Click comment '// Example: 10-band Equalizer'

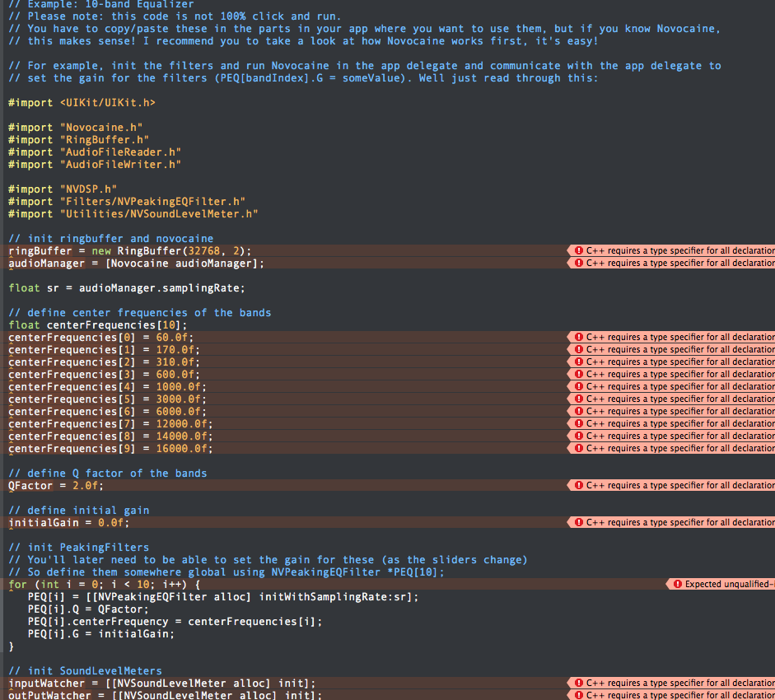[x=101, y=5]
